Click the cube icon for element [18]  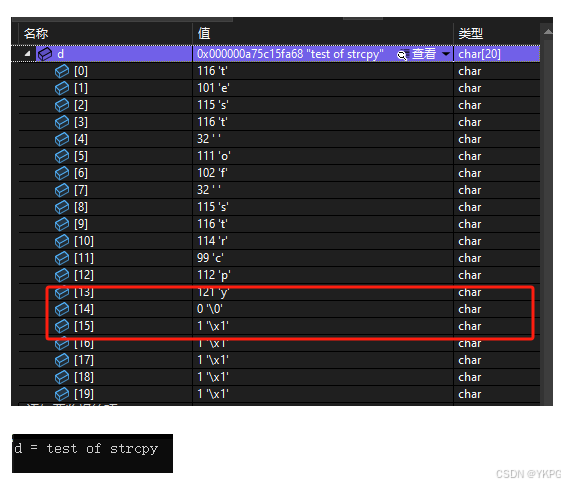pyautogui.click(x=62, y=377)
